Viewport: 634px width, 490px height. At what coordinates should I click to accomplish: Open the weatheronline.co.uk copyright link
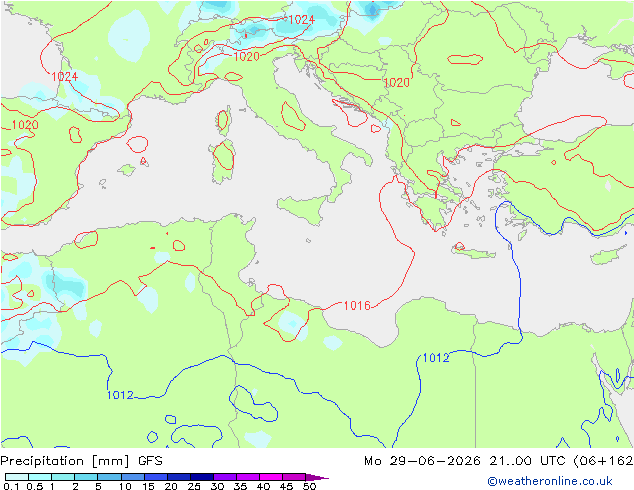(x=549, y=481)
